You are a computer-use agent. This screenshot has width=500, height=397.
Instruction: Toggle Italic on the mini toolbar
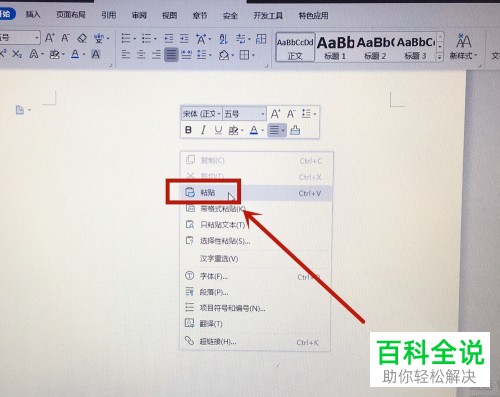pyautogui.click(x=203, y=130)
